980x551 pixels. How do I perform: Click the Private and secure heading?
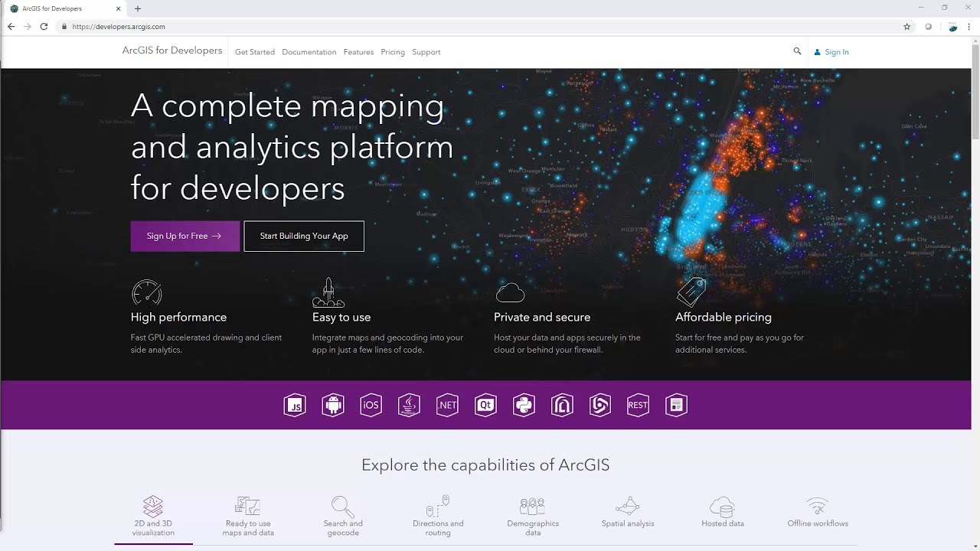542,317
